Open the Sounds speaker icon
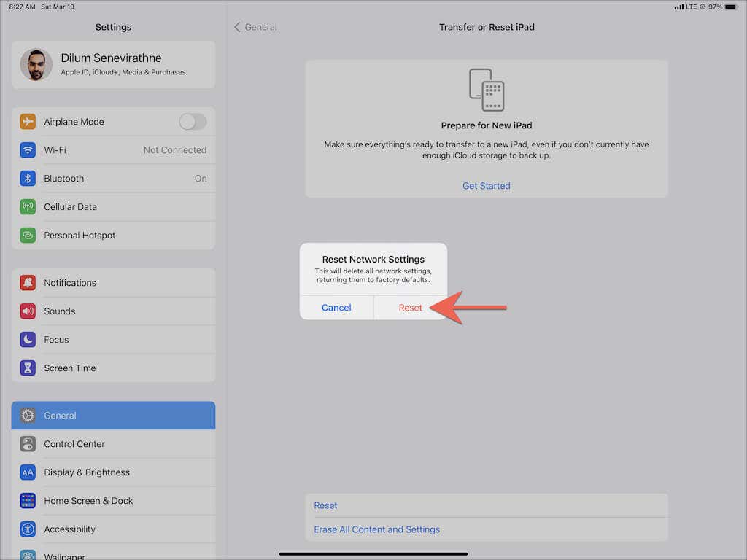 [28, 311]
